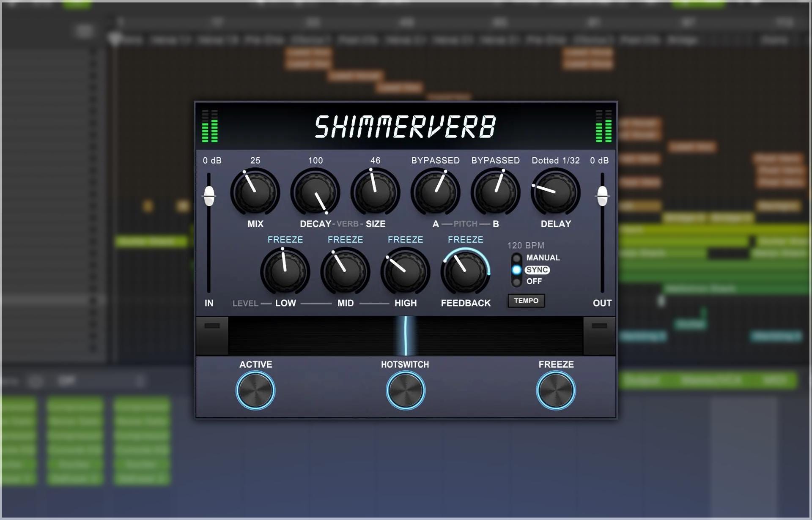Toggle FREEZE above the HIGH knob

coord(405,240)
